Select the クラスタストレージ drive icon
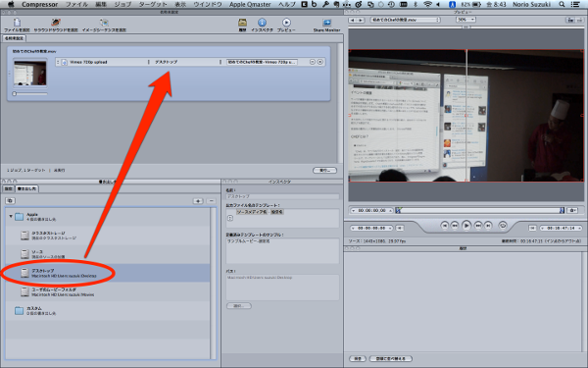This screenshot has width=588, height=368. (24, 236)
